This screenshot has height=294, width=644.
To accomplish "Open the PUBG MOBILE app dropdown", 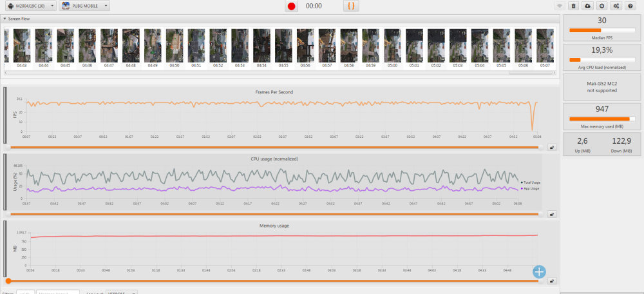I will click(84, 6).
